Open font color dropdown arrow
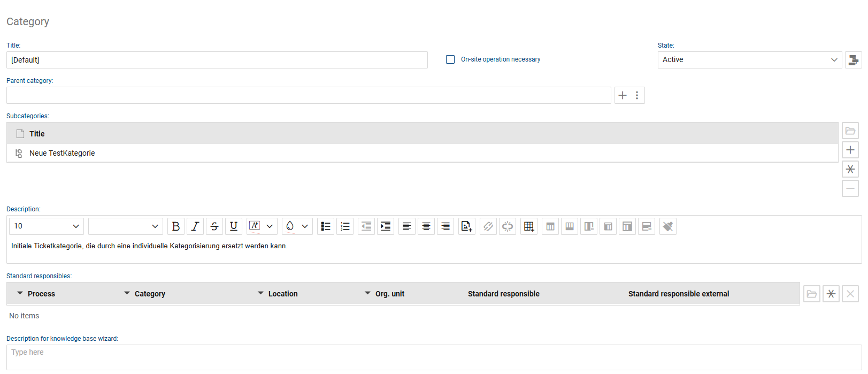 pos(270,226)
